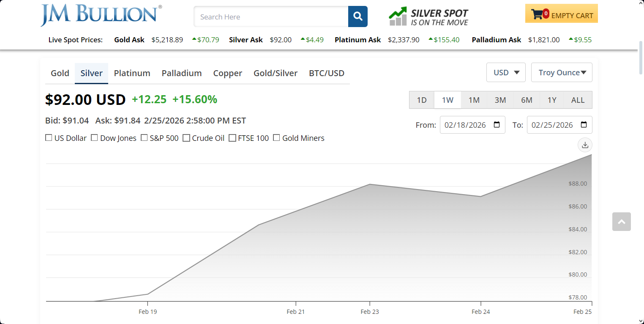Click the Bid: $91.04 text
This screenshot has width=644, height=324.
pyautogui.click(x=67, y=121)
